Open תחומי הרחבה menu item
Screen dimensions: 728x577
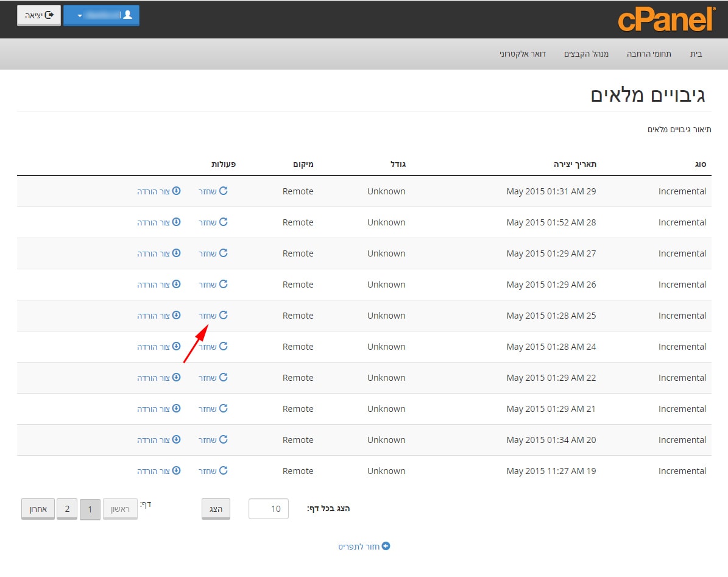649,54
